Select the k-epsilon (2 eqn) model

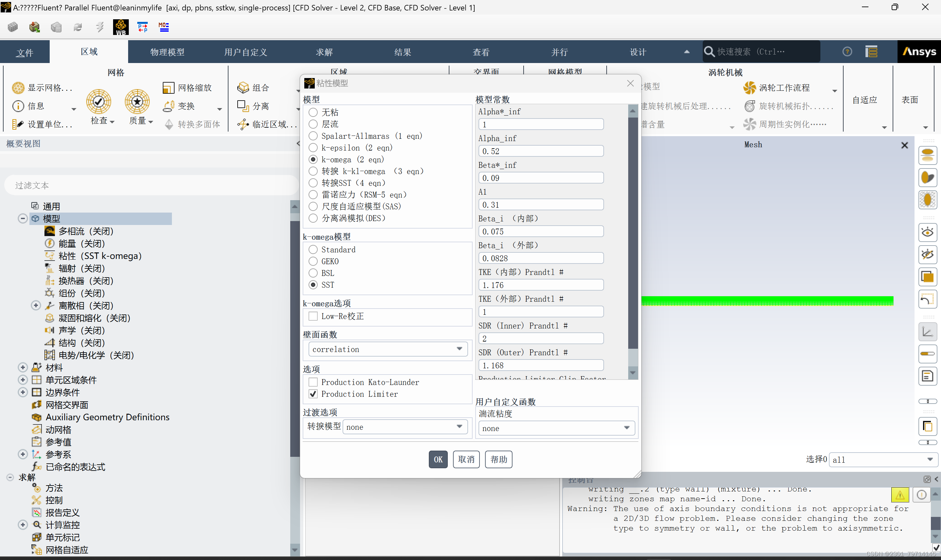[313, 148]
